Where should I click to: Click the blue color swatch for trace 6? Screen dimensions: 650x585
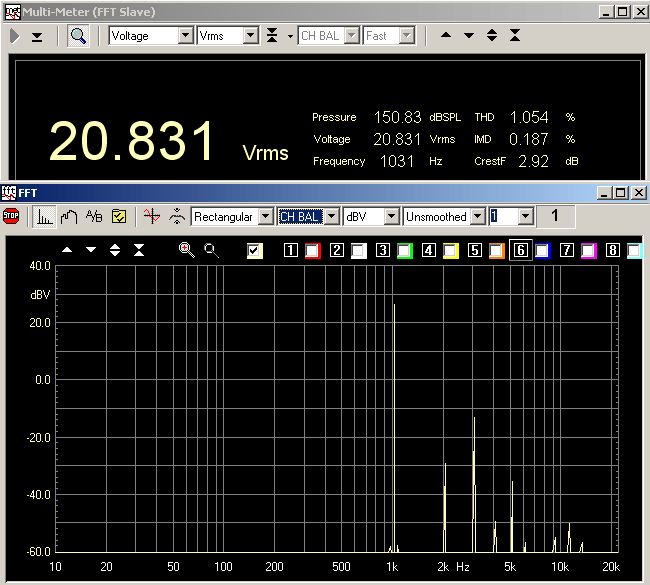pyautogui.click(x=542, y=250)
